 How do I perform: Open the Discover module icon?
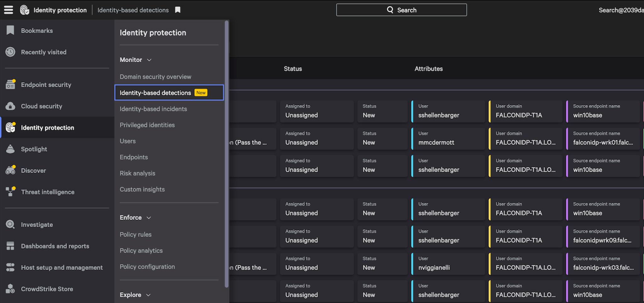point(10,170)
